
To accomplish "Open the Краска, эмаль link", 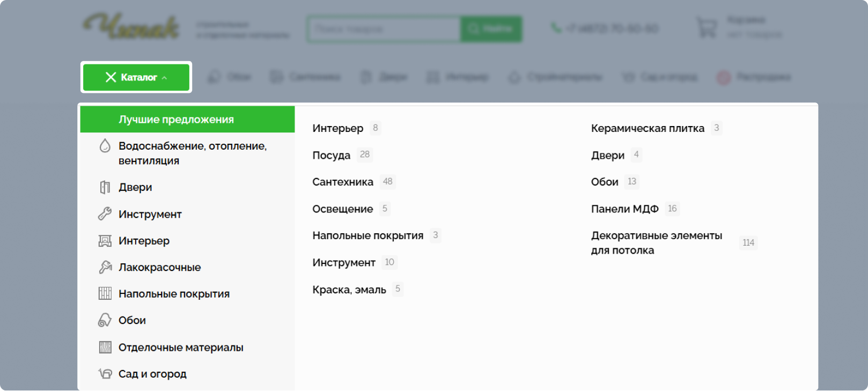I will pyautogui.click(x=349, y=290).
